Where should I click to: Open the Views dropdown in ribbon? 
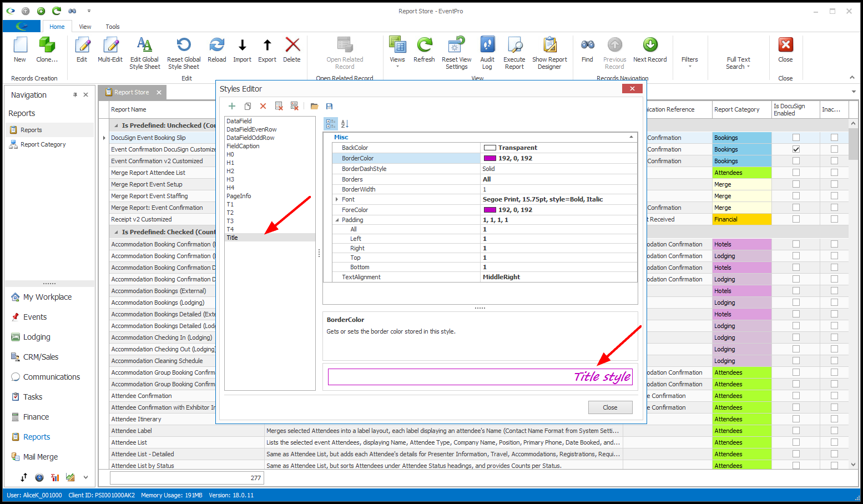tap(397, 53)
